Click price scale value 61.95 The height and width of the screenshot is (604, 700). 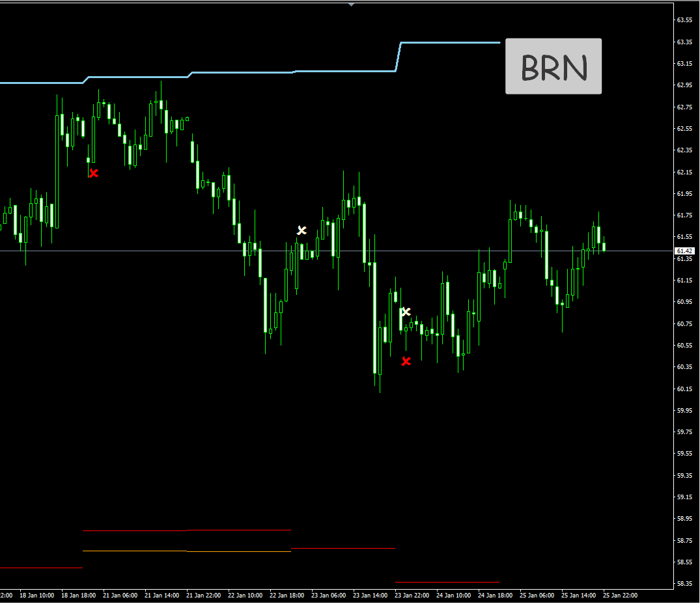[x=684, y=193]
